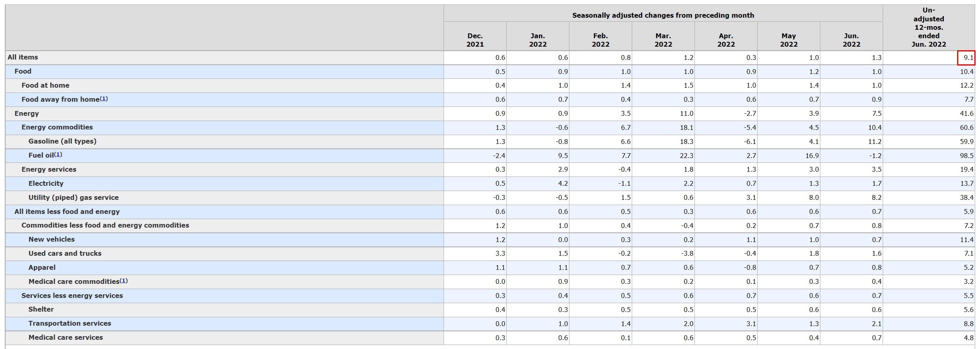Select the Gasoline (all types) row label
This screenshot has height=349, width=980.
coord(62,141)
